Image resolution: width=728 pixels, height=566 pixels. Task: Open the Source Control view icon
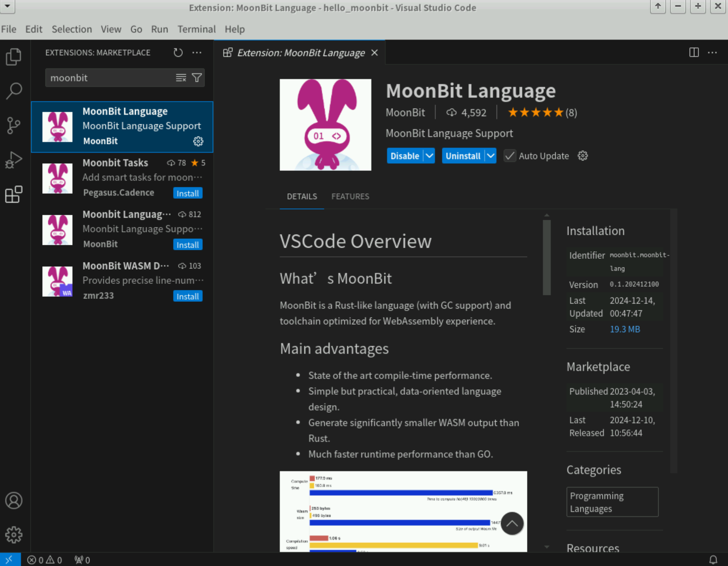pyautogui.click(x=14, y=125)
